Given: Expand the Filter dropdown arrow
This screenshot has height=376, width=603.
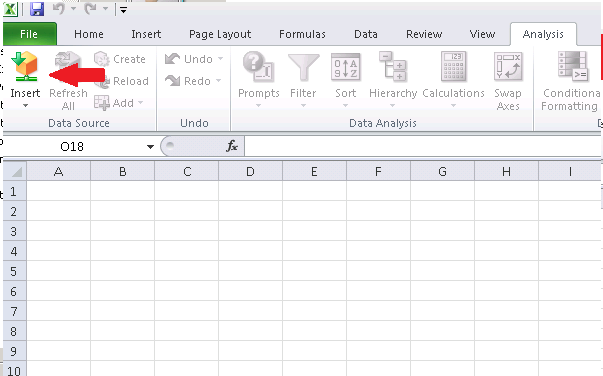Looking at the screenshot, I should pyautogui.click(x=303, y=105).
